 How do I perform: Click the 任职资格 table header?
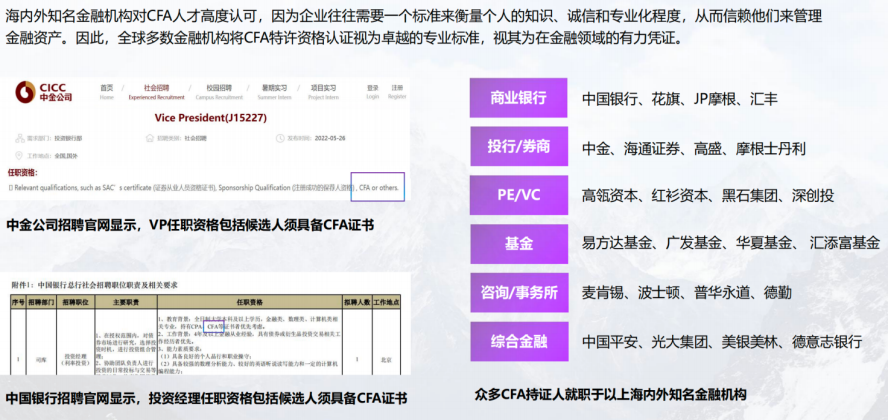[x=248, y=302]
